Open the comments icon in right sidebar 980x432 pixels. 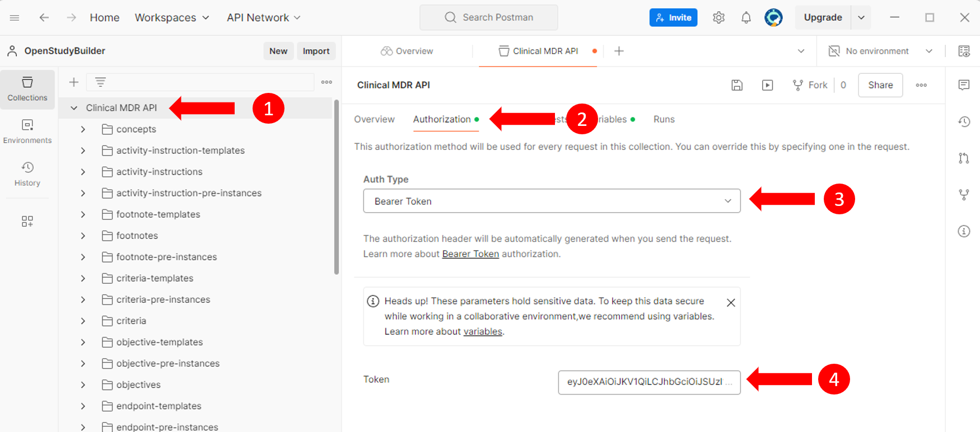click(964, 85)
